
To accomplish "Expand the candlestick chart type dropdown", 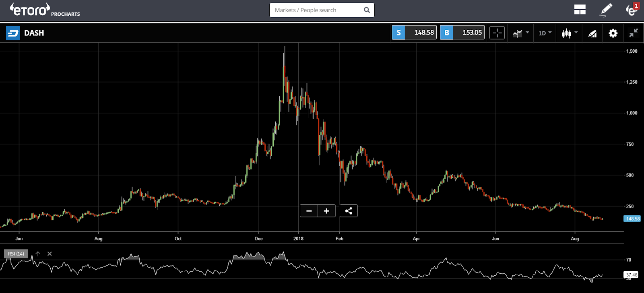I will pyautogui.click(x=570, y=33).
